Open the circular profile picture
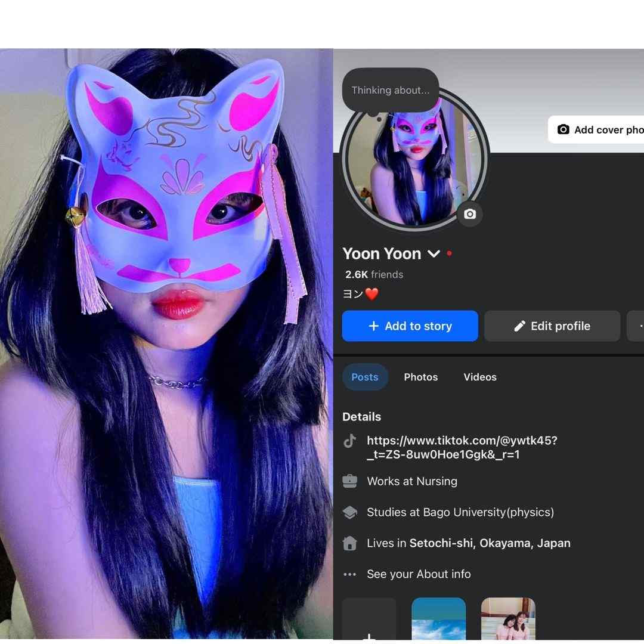 pos(414,160)
